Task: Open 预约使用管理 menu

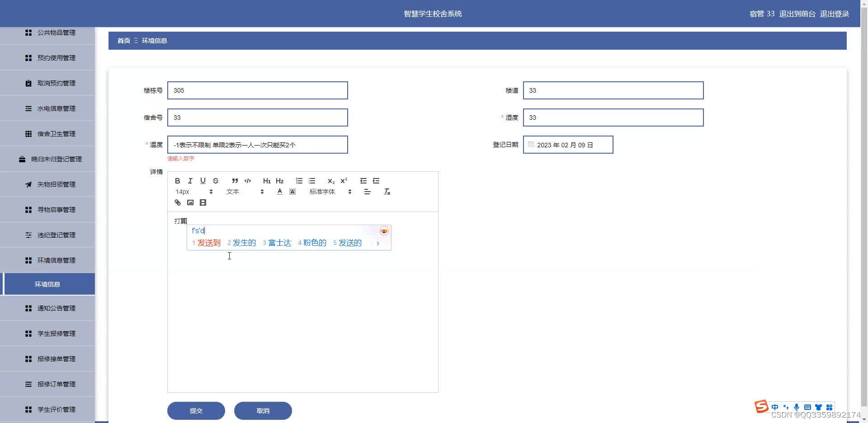Action: pos(47,58)
